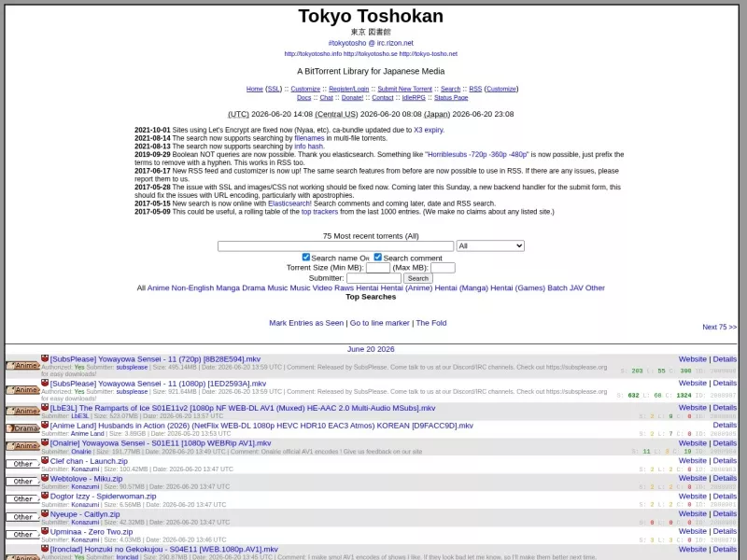Click magnet icon for Clef chan - Launch.zip
Screen dimensions: 747x560
click(45, 460)
